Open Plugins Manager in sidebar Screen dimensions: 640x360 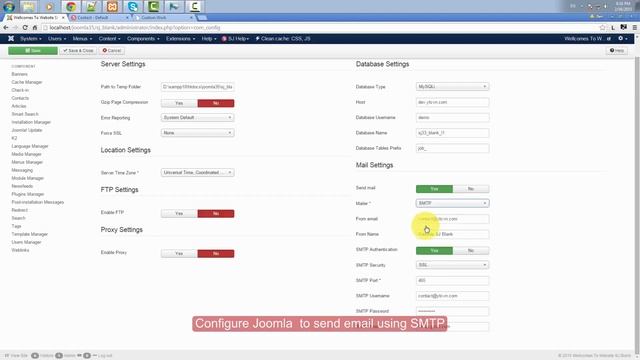(28, 194)
